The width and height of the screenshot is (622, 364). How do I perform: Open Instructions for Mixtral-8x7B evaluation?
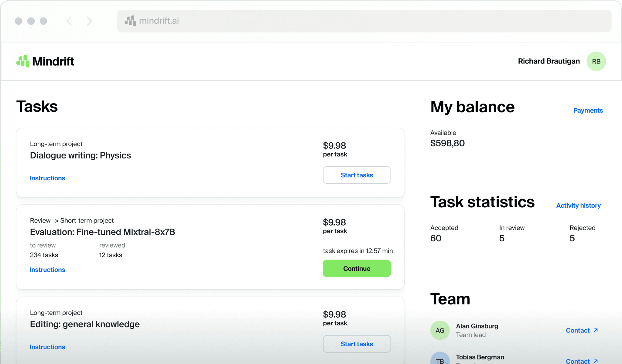click(x=47, y=270)
